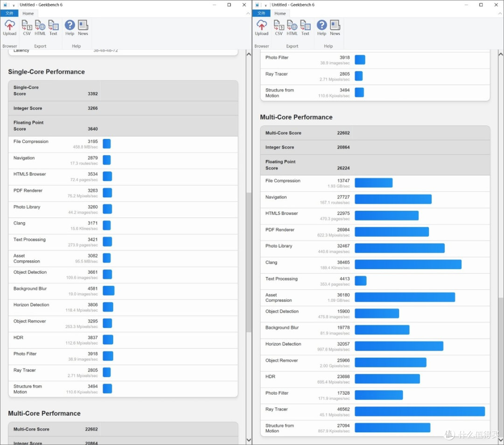Viewport: 504px width, 445px height.
Task: Click scroll-down arrow in right window scrollbar
Action: pyautogui.click(x=501, y=439)
